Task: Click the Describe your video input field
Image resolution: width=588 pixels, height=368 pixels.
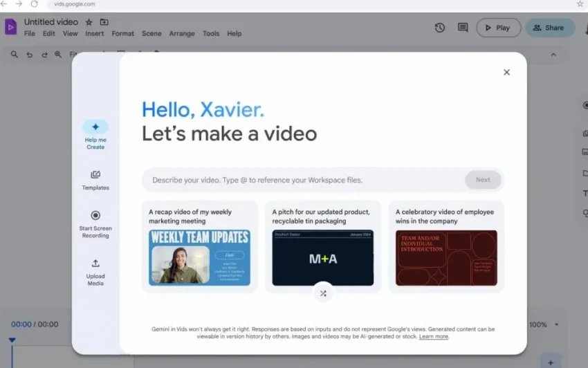Action: click(304, 180)
